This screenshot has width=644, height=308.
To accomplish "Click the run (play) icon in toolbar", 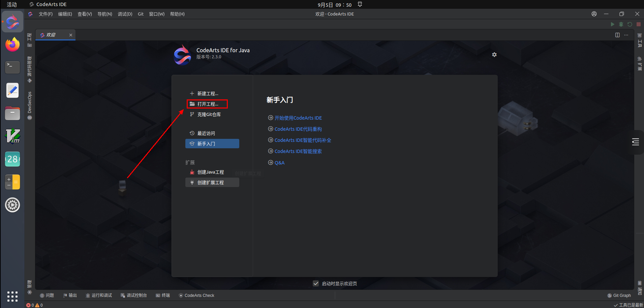I will click(x=612, y=24).
